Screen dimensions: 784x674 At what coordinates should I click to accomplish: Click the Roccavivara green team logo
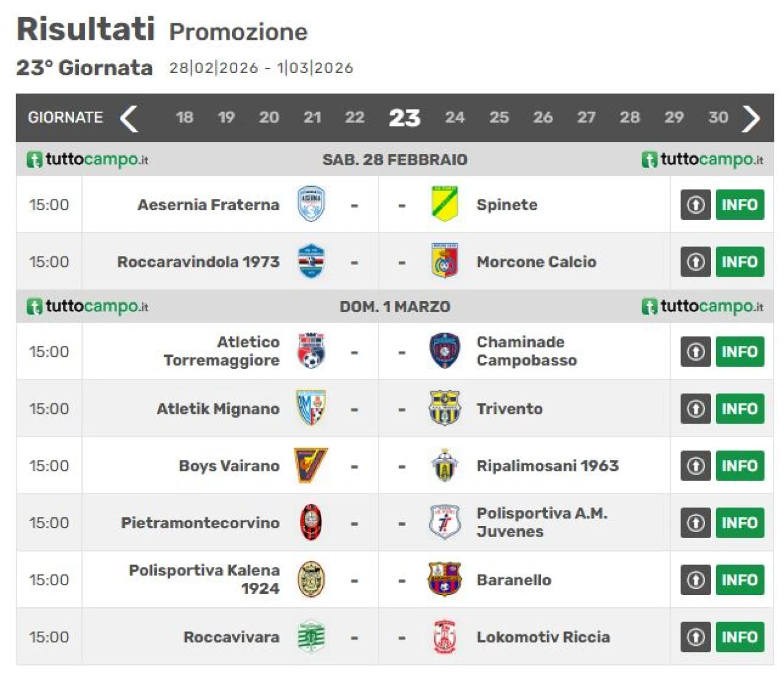click(x=311, y=637)
